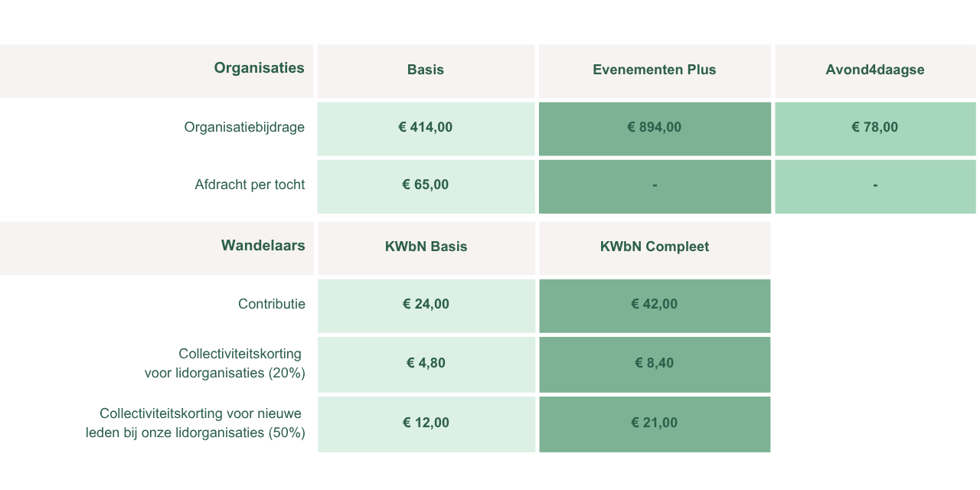Select the € 24,00 contribution cell
Screen dimensions: 980x490
click(426, 304)
